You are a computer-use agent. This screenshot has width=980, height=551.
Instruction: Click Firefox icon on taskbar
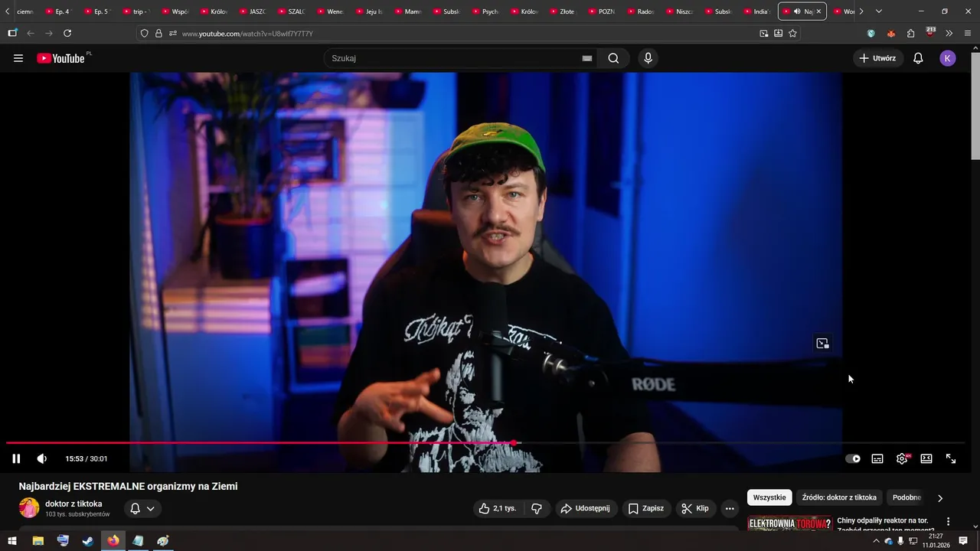click(x=113, y=541)
